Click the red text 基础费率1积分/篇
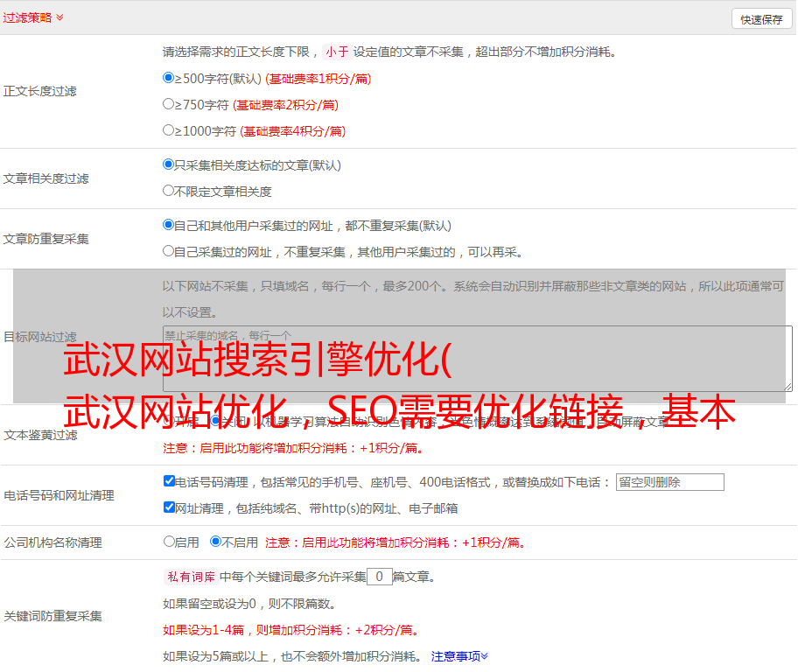 pos(318,79)
